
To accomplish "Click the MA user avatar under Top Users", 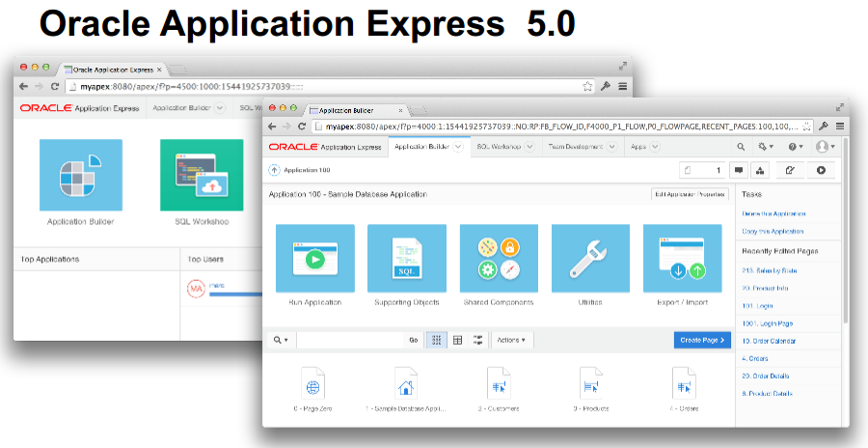I will (196, 290).
